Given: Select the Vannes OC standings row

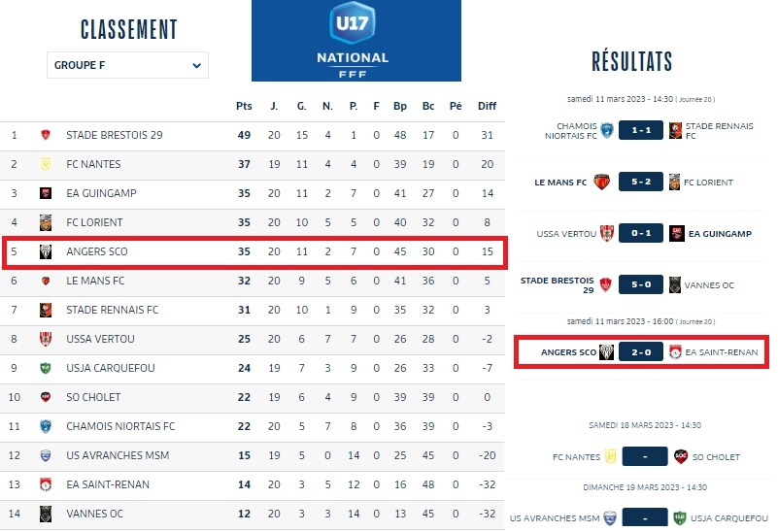Looking at the screenshot, I should click(253, 514).
